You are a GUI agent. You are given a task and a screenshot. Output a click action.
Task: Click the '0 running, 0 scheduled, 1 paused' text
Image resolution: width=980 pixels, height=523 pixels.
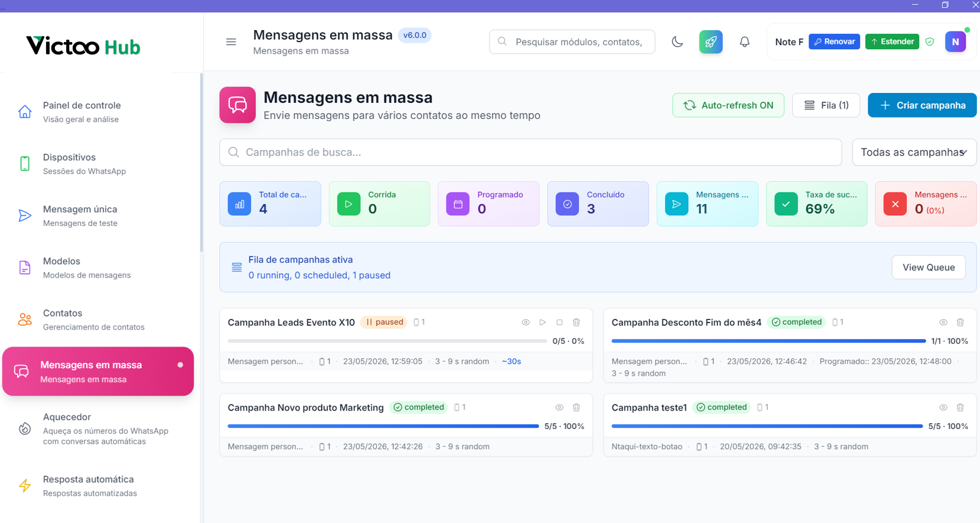pyautogui.click(x=319, y=275)
